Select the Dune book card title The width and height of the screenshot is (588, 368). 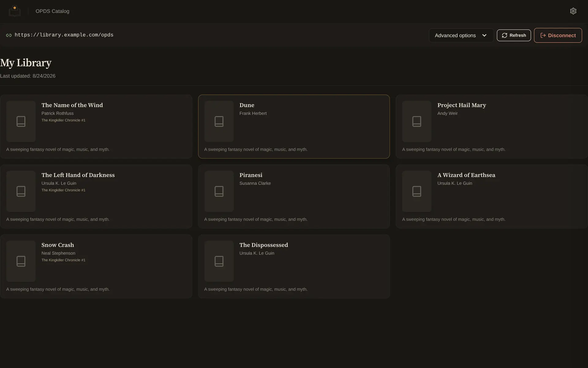[x=247, y=105]
